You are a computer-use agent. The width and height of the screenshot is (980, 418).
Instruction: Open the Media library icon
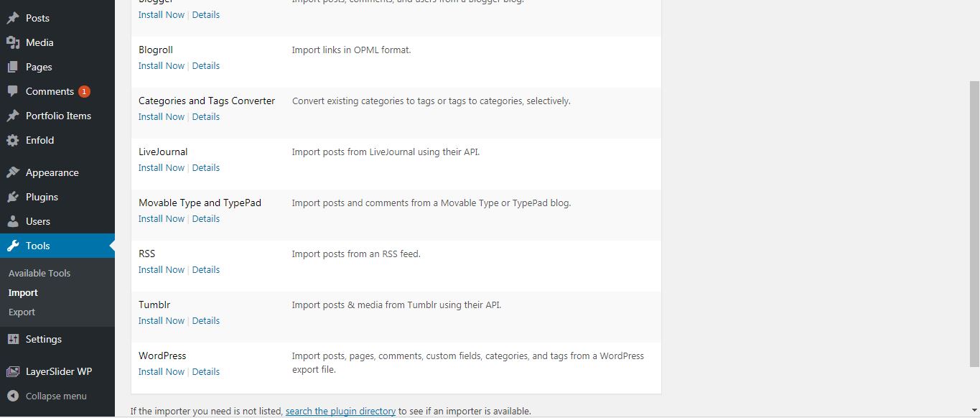coord(13,42)
